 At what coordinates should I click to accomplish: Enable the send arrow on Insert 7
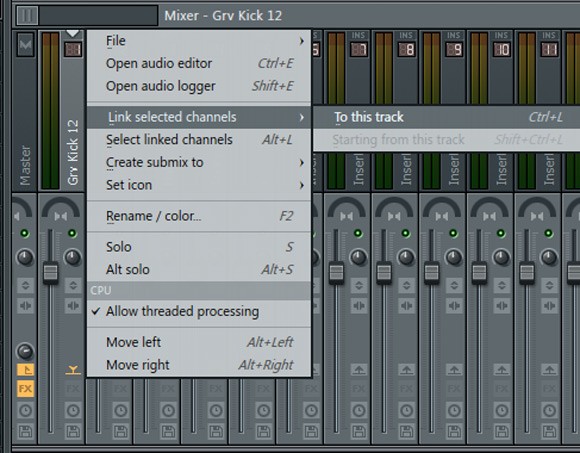[x=359, y=369]
